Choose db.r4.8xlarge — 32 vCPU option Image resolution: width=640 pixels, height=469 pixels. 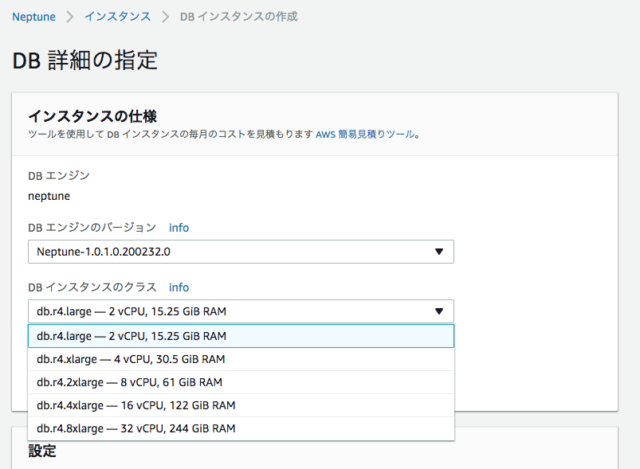pos(241,429)
